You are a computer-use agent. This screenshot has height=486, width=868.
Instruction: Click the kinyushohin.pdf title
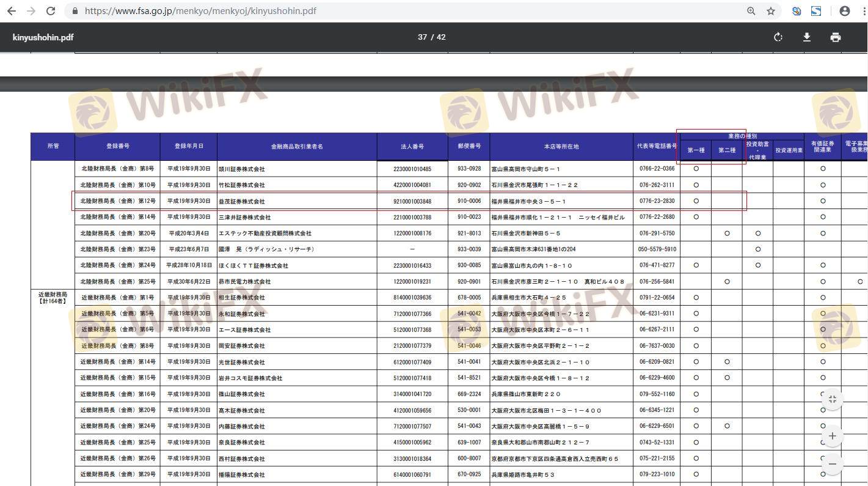43,37
